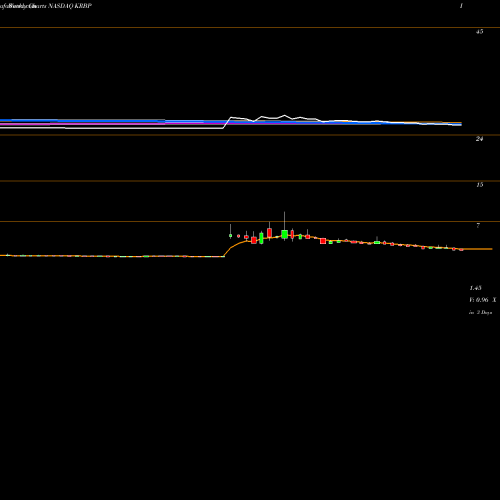Select the 24 price axis label
Image resolution: width=500 pixels, height=500 pixels.
[479, 139]
